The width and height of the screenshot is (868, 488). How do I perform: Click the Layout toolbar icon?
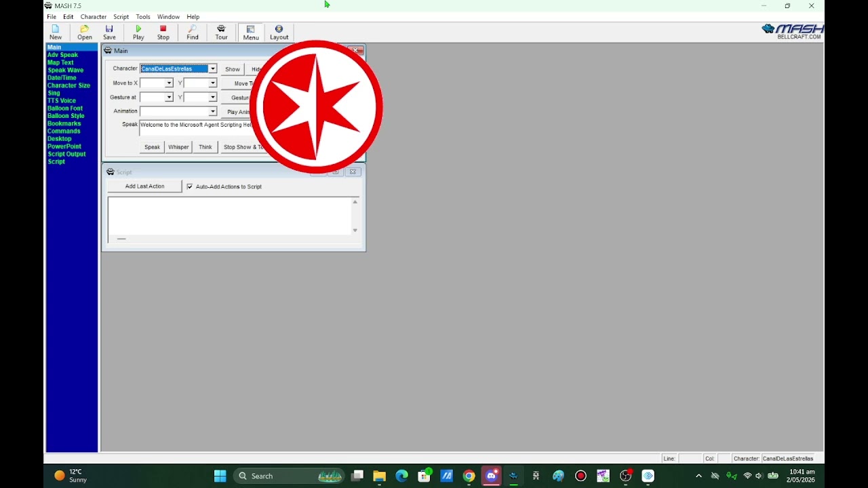tap(279, 33)
